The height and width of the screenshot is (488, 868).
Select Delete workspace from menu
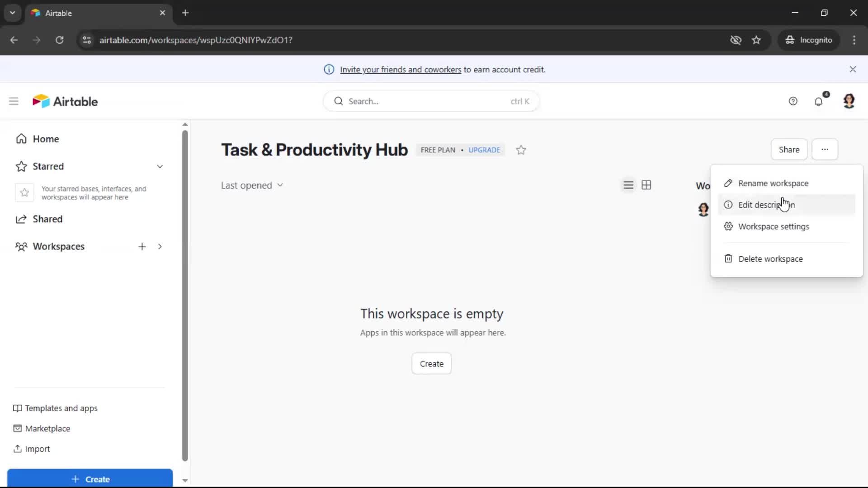pos(787,259)
